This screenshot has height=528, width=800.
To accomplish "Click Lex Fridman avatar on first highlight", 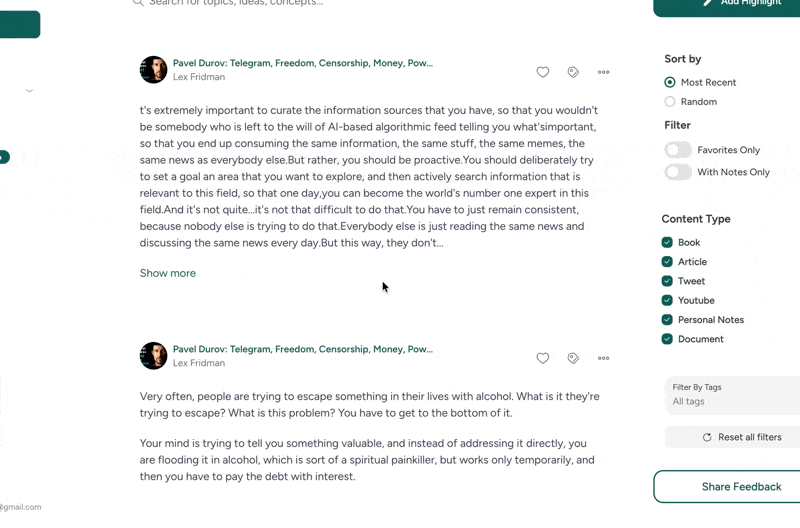I will [153, 69].
